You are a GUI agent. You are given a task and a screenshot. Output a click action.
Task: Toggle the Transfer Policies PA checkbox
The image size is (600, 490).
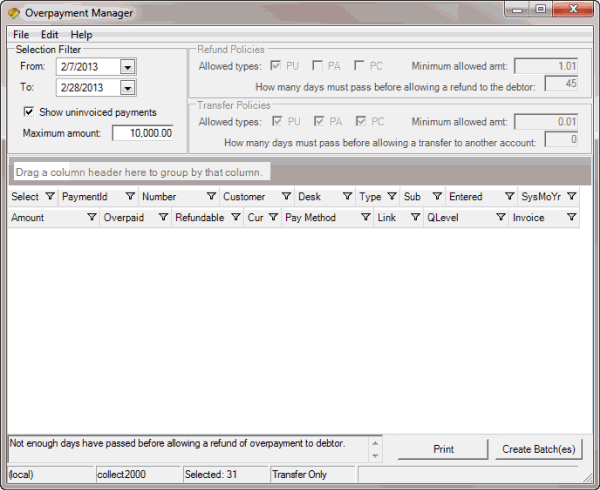click(319, 122)
